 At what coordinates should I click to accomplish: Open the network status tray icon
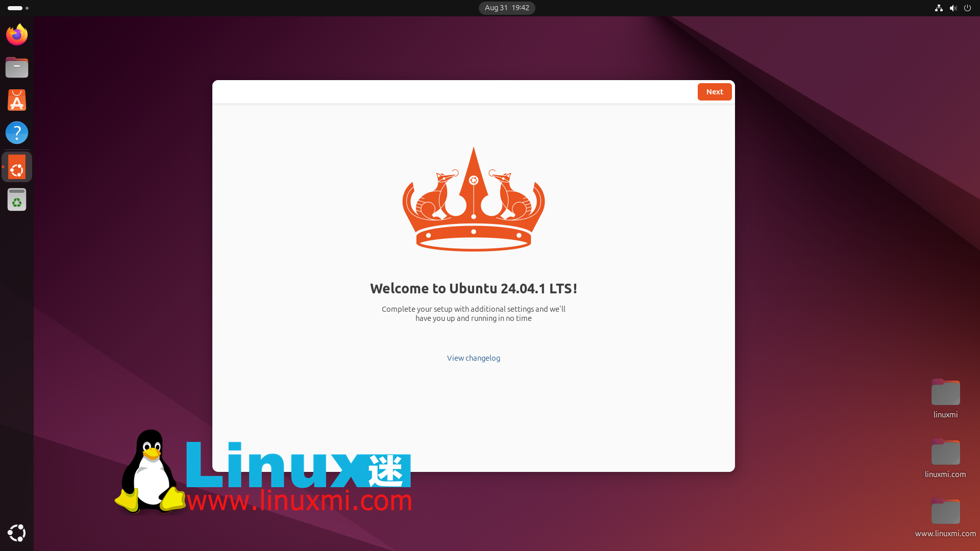939,8
